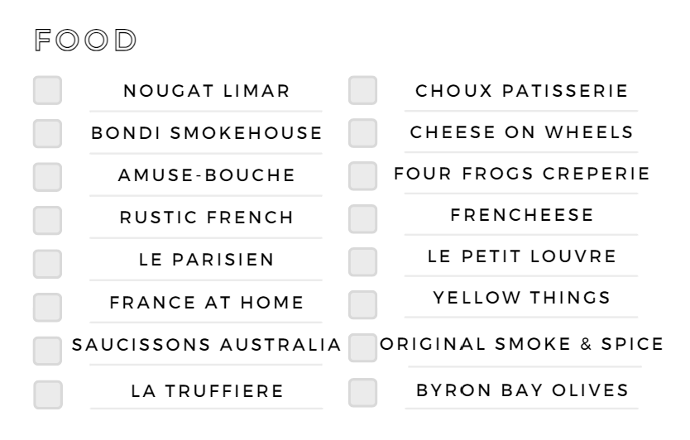Viewport: 690px width, 440px height.
Task: Check the Frencheese checkbox
Action: point(363,219)
